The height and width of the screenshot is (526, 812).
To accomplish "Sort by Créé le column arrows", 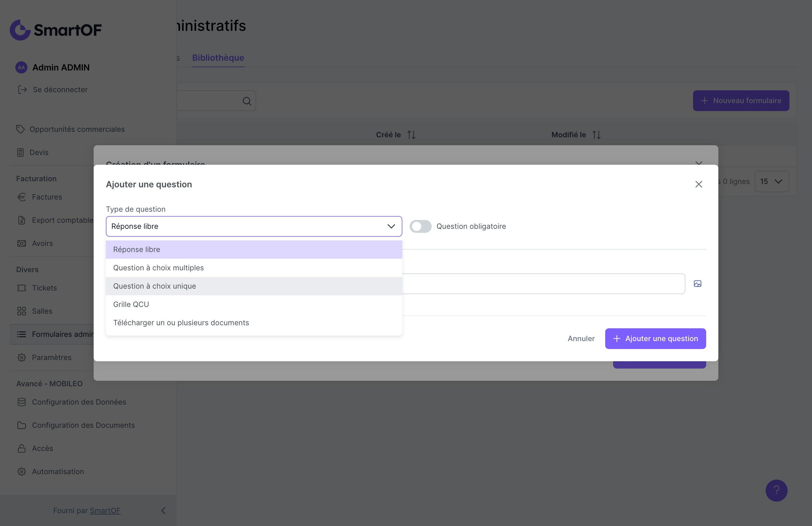I will pos(411,135).
